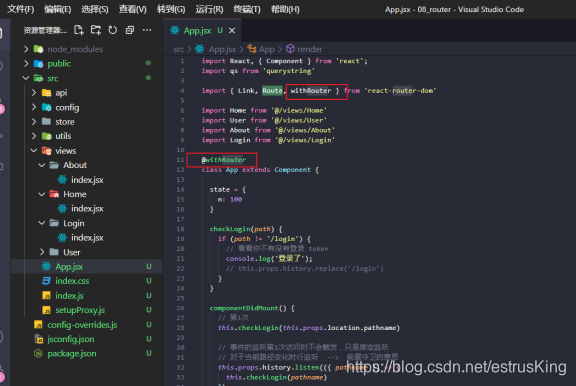This screenshot has height=386, width=576.
Task: Click npm icon beside package.json
Action: [38, 354]
